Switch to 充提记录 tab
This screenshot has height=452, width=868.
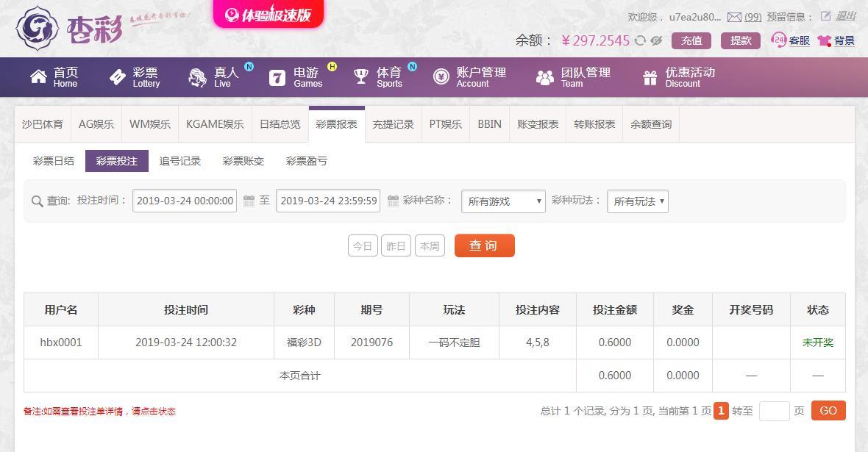pyautogui.click(x=393, y=124)
